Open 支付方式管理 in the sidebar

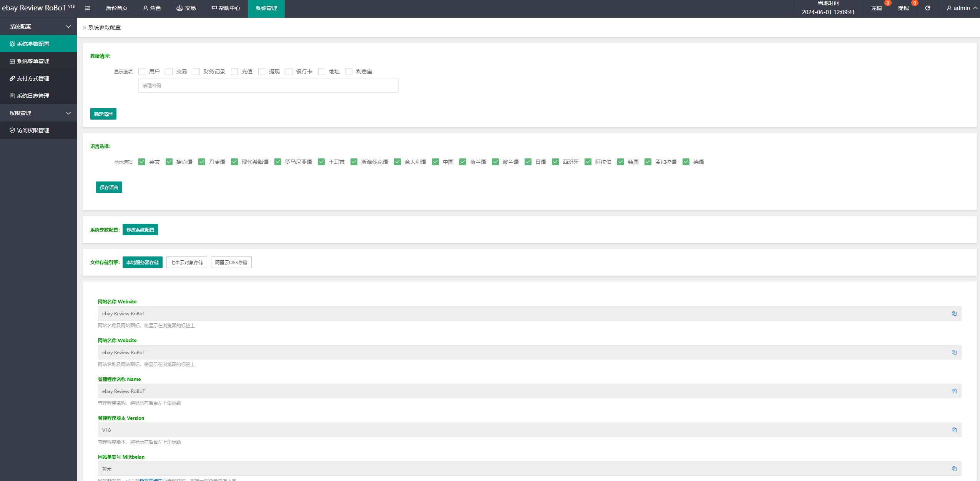click(x=33, y=78)
